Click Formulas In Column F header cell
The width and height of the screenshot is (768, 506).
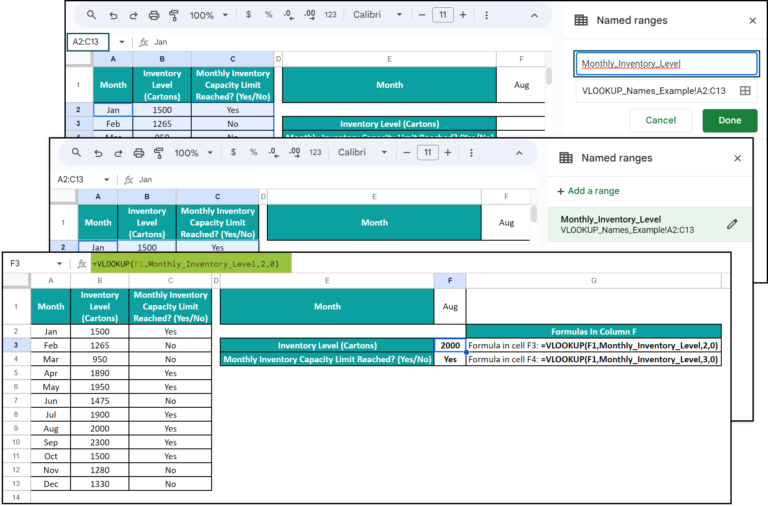point(594,332)
